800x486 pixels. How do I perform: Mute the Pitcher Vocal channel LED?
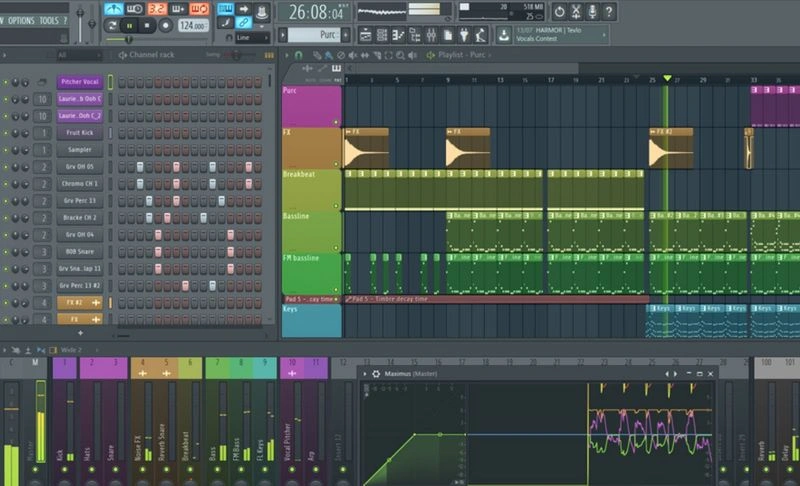pos(6,82)
